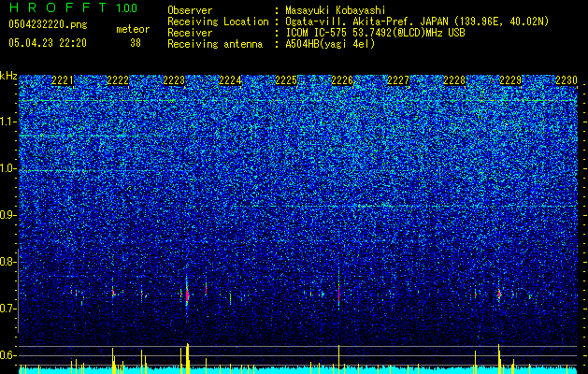Click the 2223 time marker
Image resolution: width=588 pixels, height=374 pixels.
click(x=174, y=80)
